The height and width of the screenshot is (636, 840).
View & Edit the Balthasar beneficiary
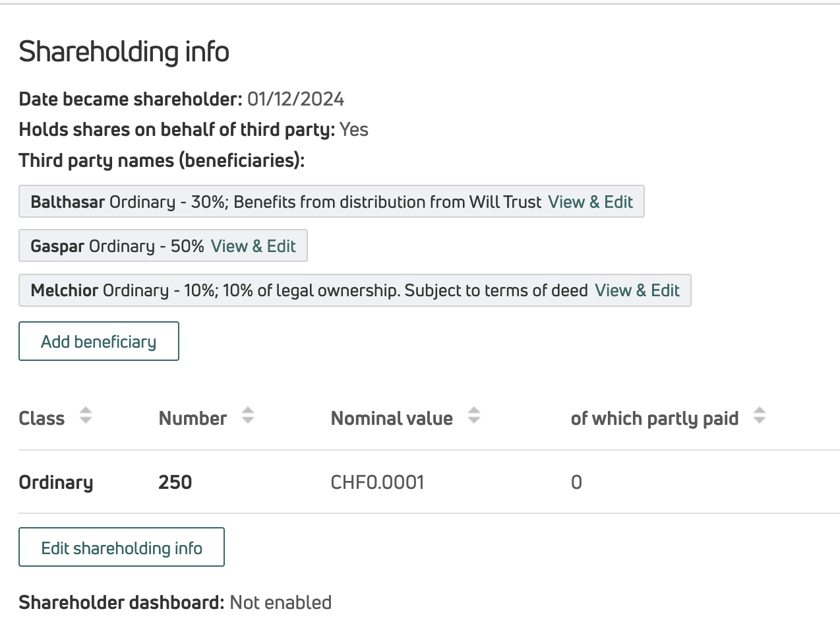[591, 202]
